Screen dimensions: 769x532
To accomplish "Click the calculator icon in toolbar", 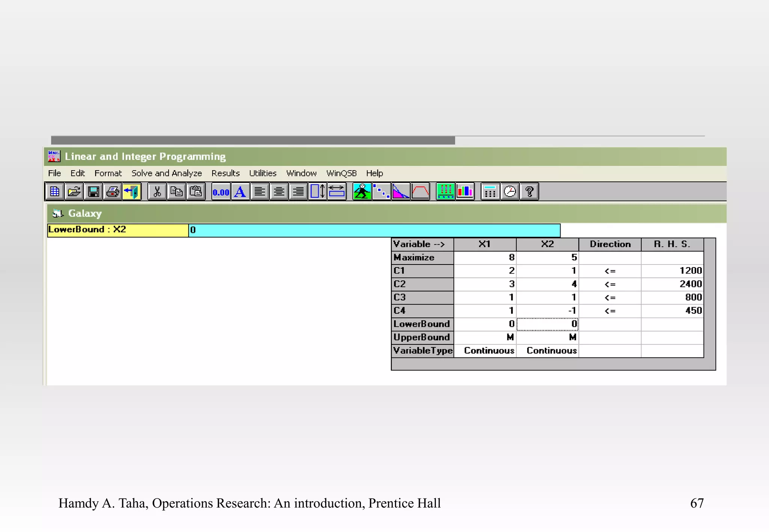I will [x=490, y=192].
